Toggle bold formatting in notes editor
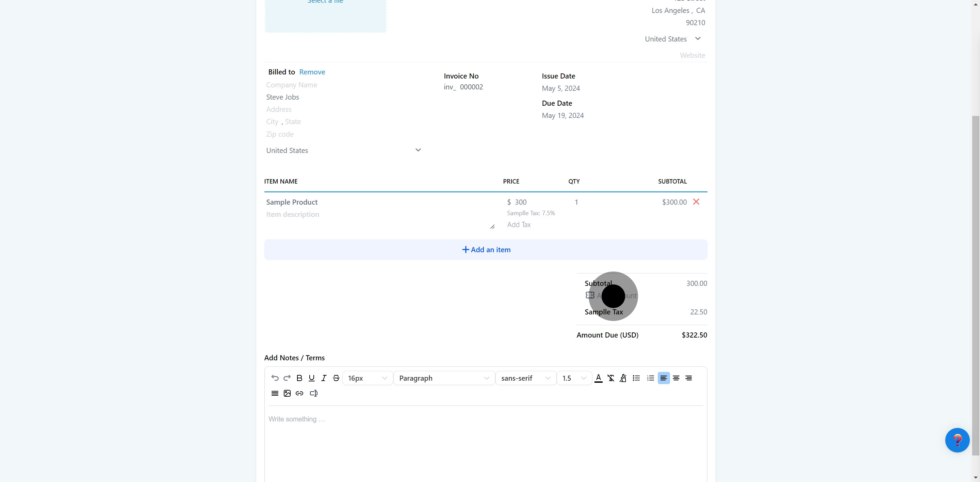This screenshot has width=980, height=482. pyautogui.click(x=299, y=378)
